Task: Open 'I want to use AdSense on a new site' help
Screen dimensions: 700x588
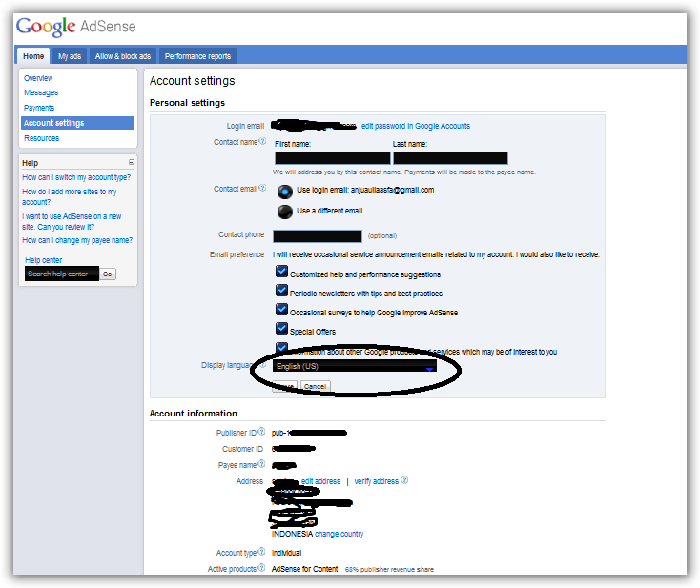Action: pyautogui.click(x=72, y=221)
